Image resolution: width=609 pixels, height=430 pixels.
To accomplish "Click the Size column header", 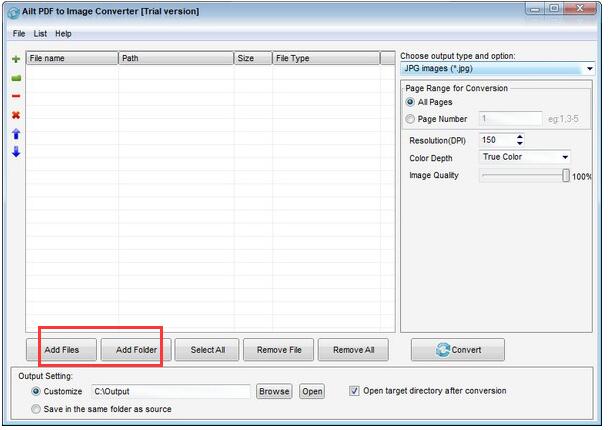I will pyautogui.click(x=252, y=58).
